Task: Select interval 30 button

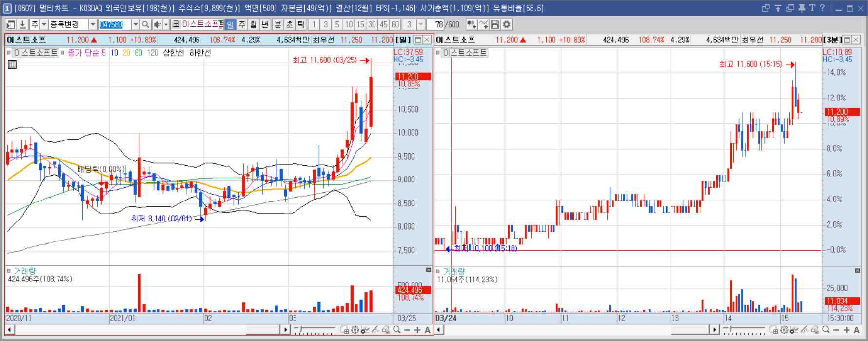Action: [372, 24]
